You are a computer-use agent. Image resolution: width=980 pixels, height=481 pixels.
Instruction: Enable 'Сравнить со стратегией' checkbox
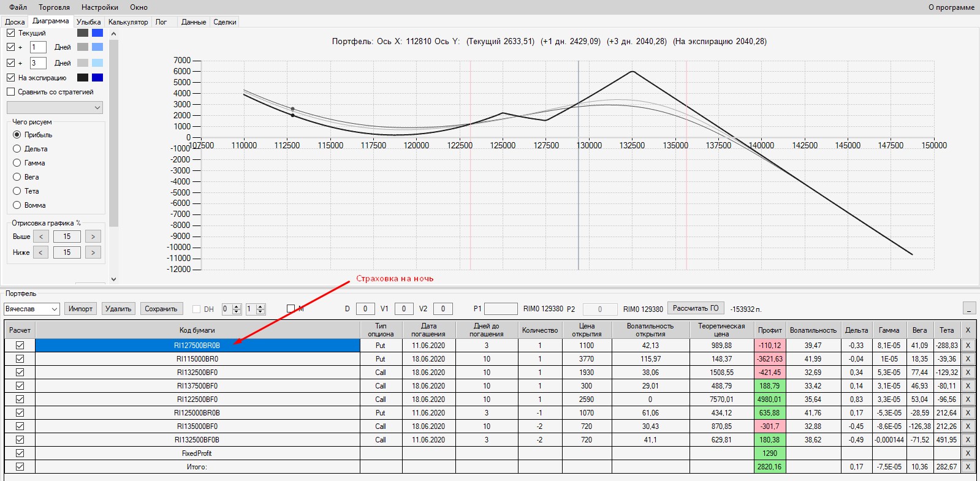point(10,92)
